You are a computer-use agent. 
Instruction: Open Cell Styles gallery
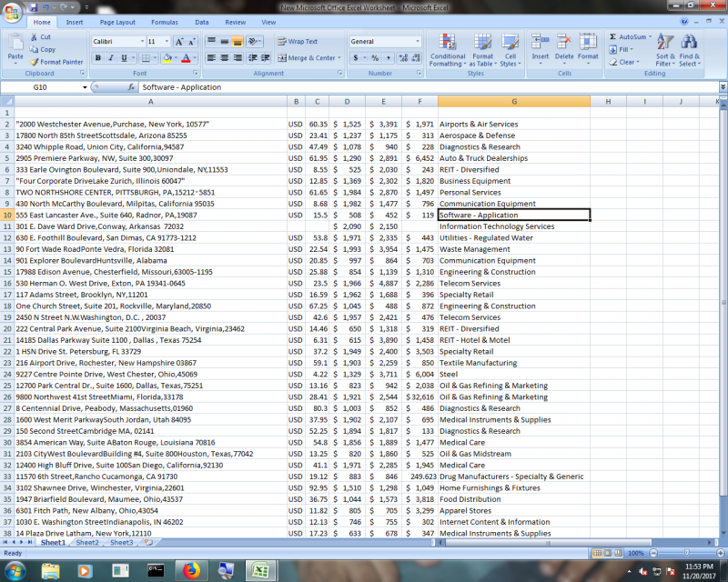tap(511, 50)
